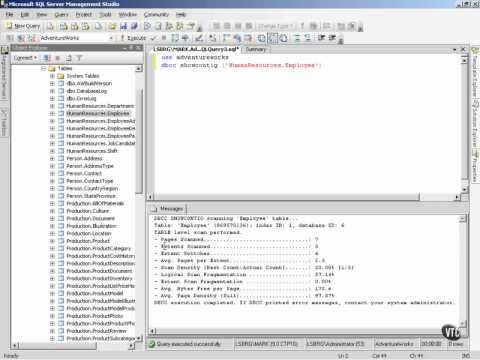Open the Solution Explorer side tab
This screenshot has width=480, height=360.
tap(475, 124)
